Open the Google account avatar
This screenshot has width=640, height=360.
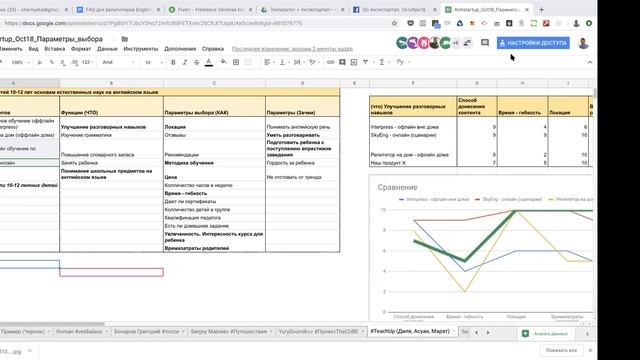(x=584, y=43)
